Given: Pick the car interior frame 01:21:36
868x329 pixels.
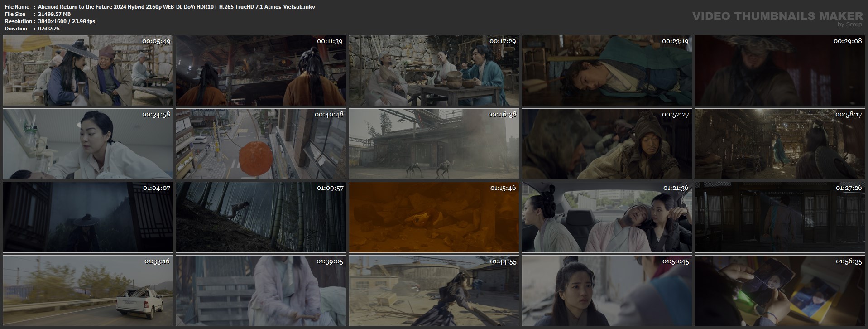Looking at the screenshot, I should (607, 218).
